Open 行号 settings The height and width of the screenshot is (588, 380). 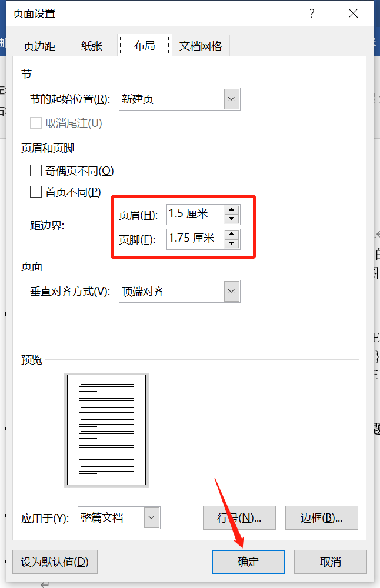(x=239, y=517)
